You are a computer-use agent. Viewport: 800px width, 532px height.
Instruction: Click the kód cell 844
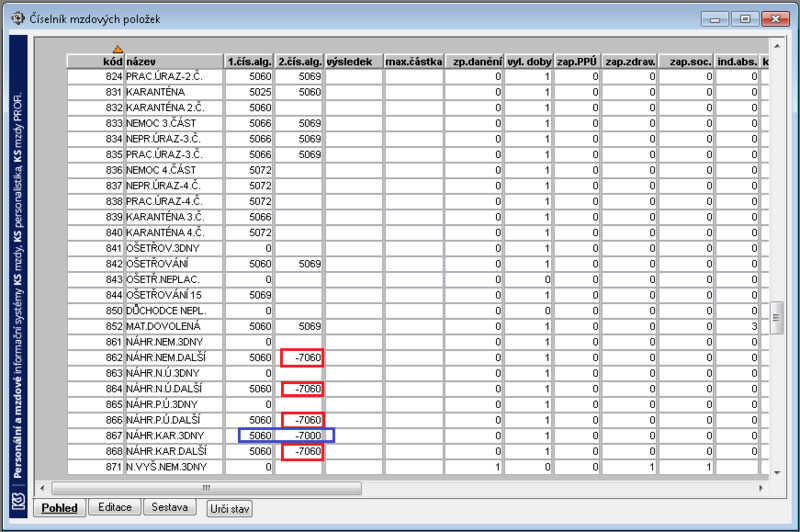click(x=95, y=295)
